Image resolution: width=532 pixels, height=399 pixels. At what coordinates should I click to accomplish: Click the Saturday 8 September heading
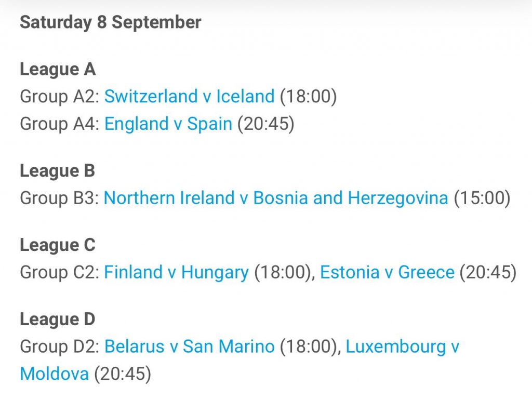111,22
